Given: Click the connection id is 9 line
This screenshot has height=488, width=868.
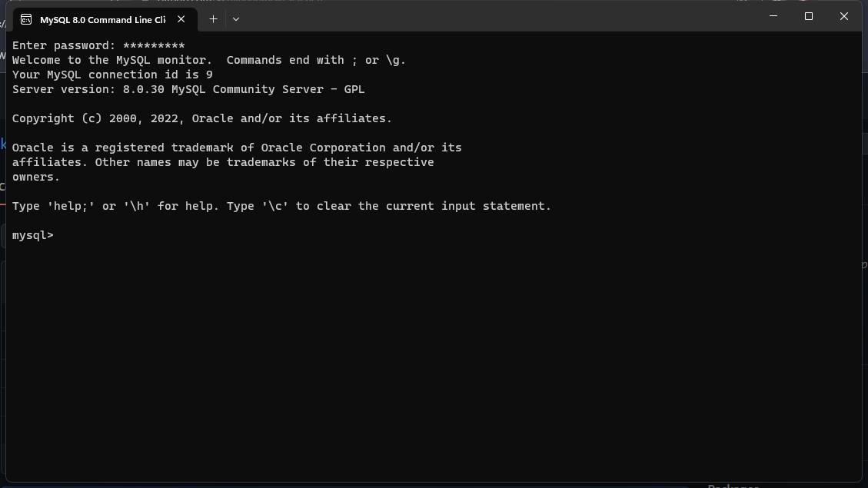Looking at the screenshot, I should [x=112, y=74].
